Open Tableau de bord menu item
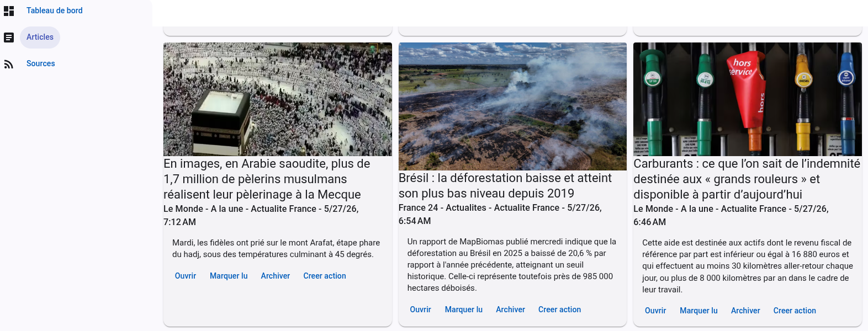The image size is (868, 331). pos(55,10)
